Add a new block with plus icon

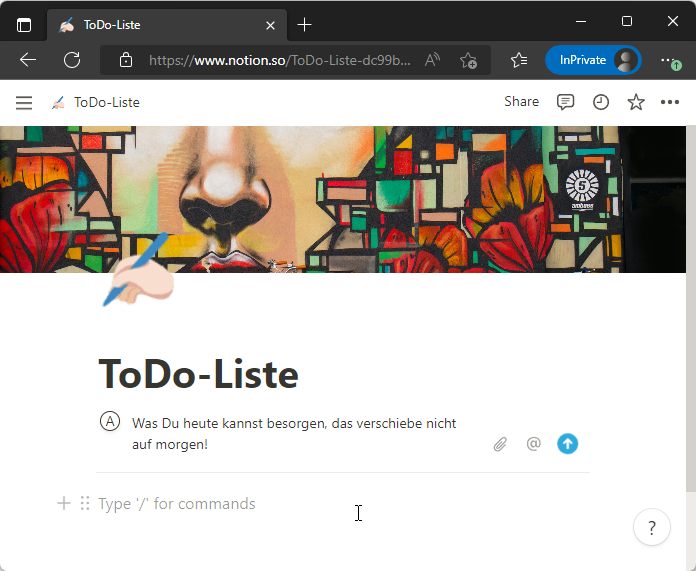point(64,503)
